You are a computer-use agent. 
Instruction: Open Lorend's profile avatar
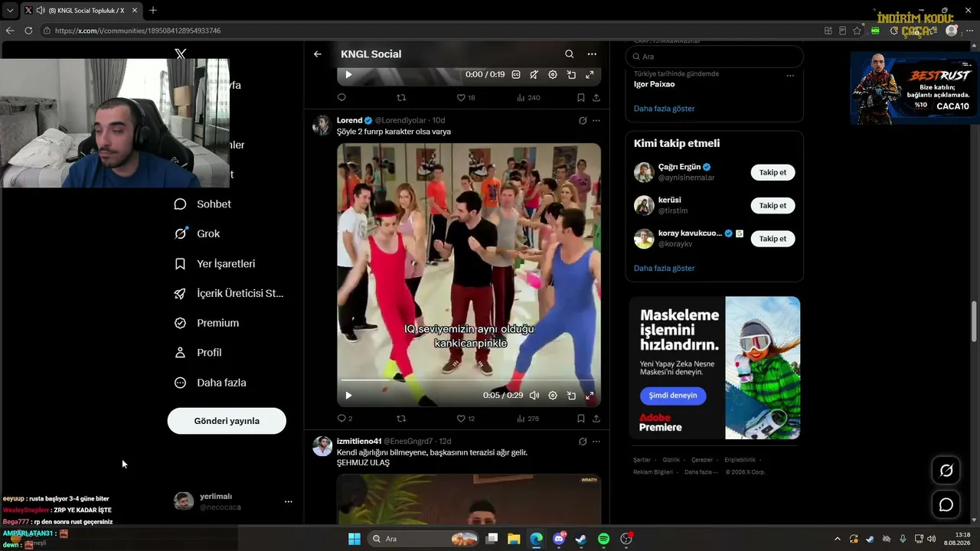tap(322, 126)
